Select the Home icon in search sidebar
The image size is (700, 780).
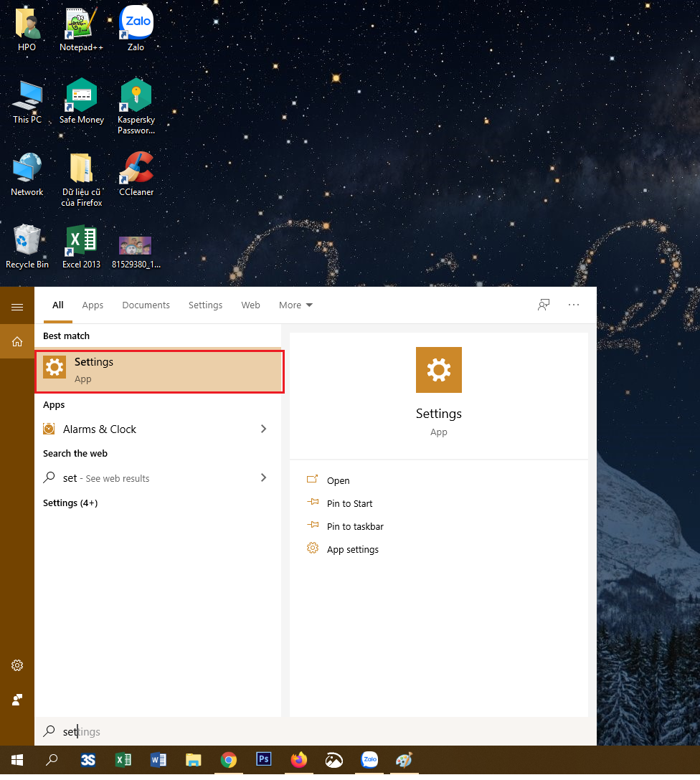[x=17, y=342]
